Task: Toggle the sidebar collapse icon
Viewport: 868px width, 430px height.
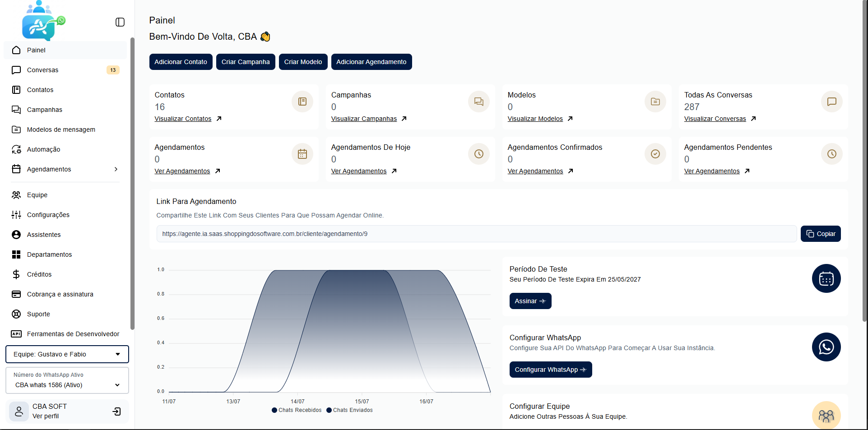Action: 120,22
